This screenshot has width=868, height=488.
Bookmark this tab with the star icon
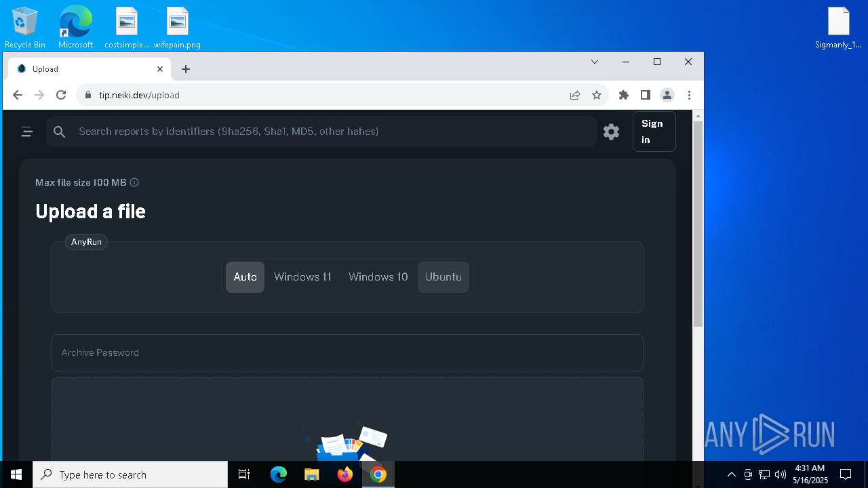click(597, 95)
